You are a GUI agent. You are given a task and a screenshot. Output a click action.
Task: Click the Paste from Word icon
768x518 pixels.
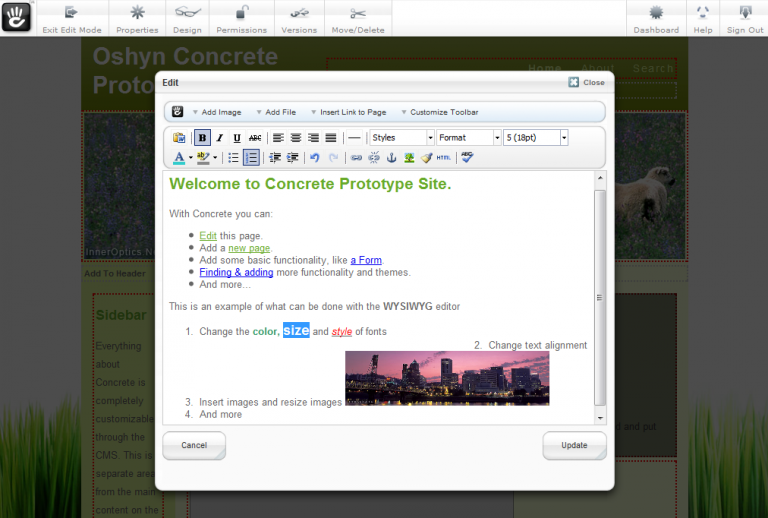[x=179, y=138]
